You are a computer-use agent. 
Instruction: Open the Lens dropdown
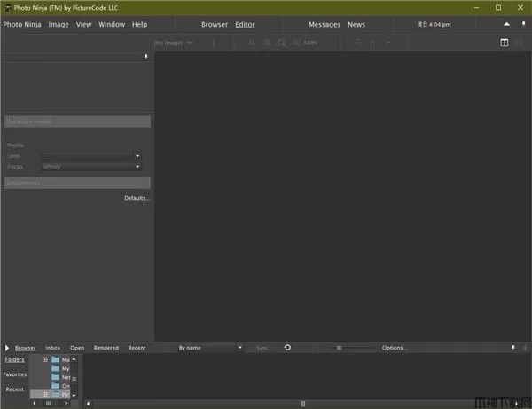(x=137, y=155)
